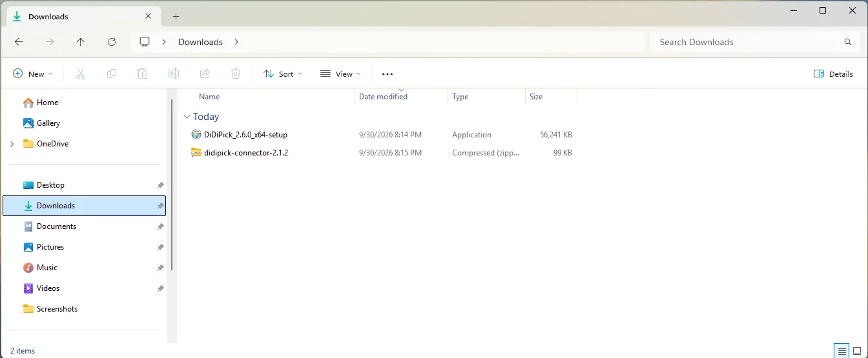This screenshot has height=358, width=868.
Task: Select Downloads in navigation pane
Action: pos(84,206)
